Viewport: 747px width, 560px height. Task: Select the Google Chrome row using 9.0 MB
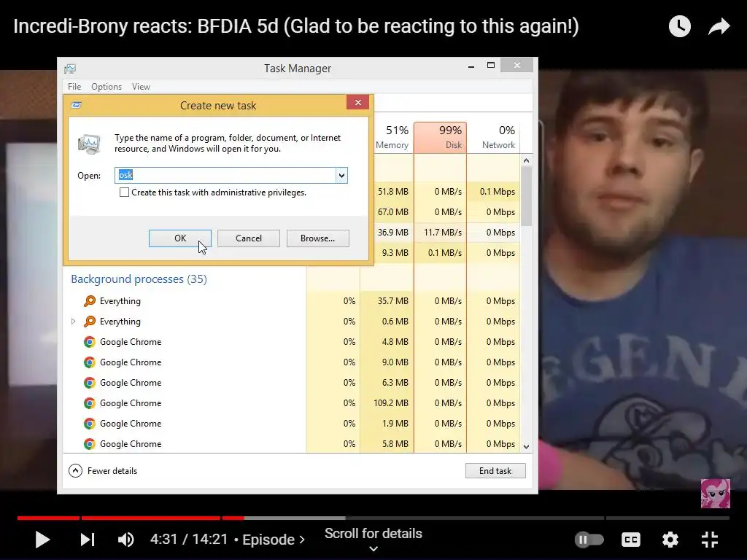292,362
